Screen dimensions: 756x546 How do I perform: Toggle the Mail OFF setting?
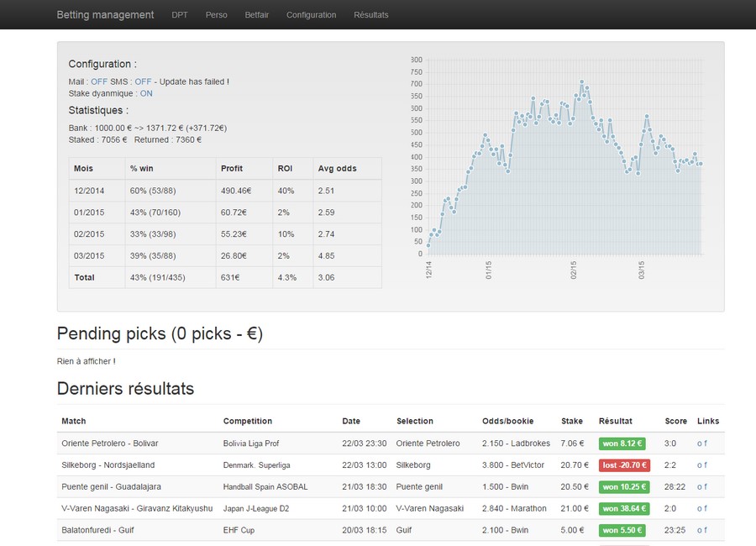(x=99, y=81)
